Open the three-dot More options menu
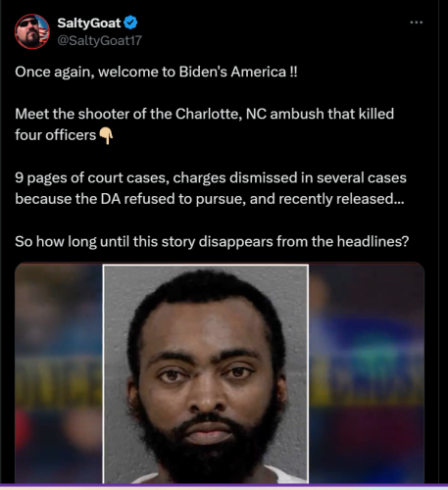Viewport: 448px width, 490px height. [x=417, y=23]
